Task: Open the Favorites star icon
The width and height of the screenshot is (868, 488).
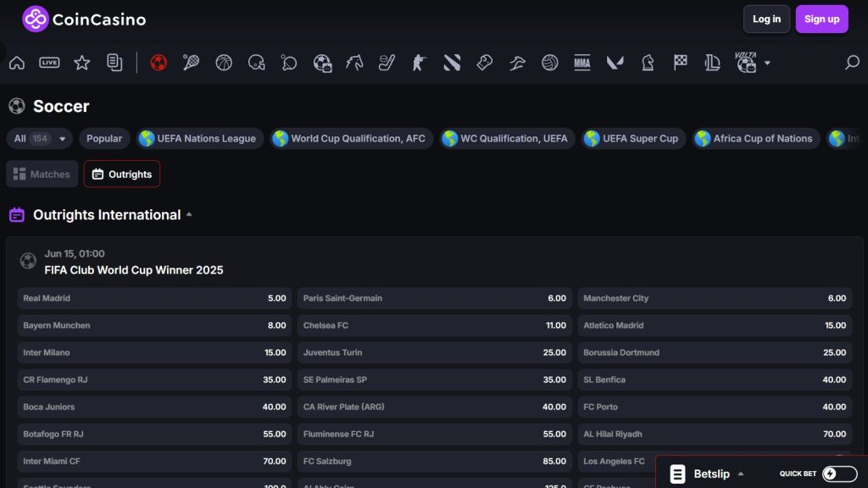Action: pyautogui.click(x=82, y=63)
